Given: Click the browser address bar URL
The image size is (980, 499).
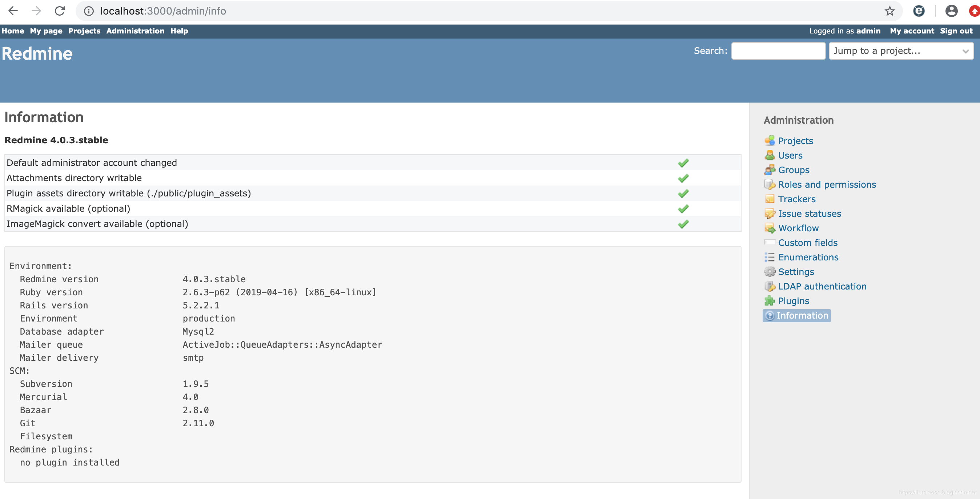Looking at the screenshot, I should point(163,11).
